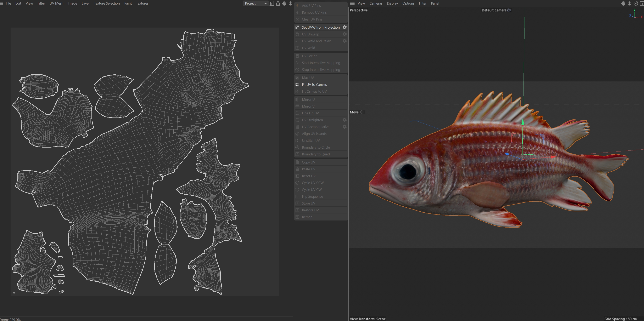This screenshot has width=644, height=321.
Task: Click the pan hand icon in 3D viewport header
Action: tap(623, 4)
